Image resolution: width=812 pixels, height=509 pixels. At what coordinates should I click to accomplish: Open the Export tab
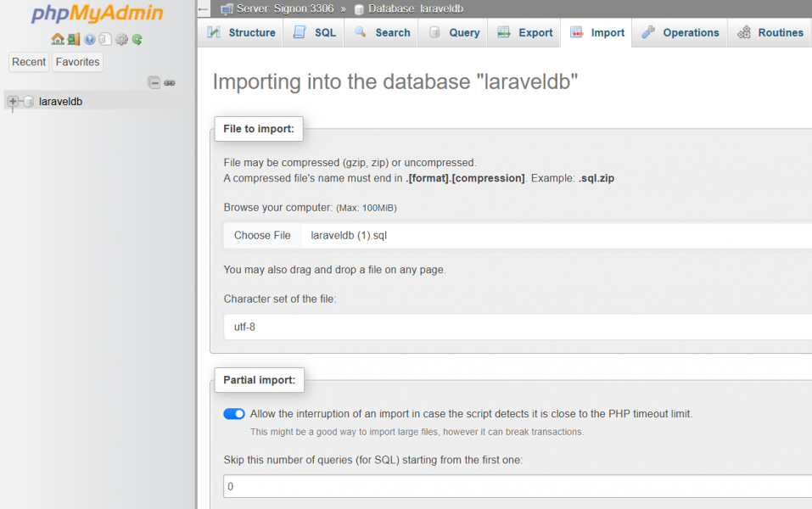pyautogui.click(x=525, y=33)
